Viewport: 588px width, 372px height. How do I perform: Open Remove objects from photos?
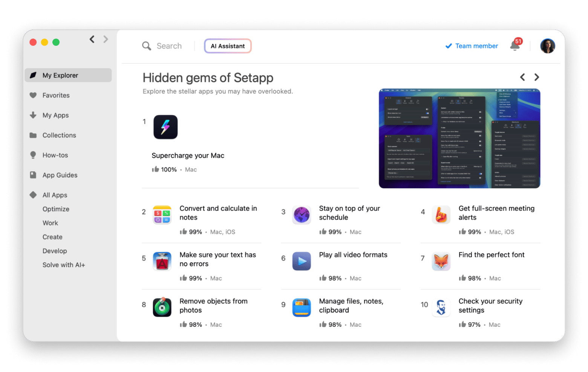pos(213,306)
